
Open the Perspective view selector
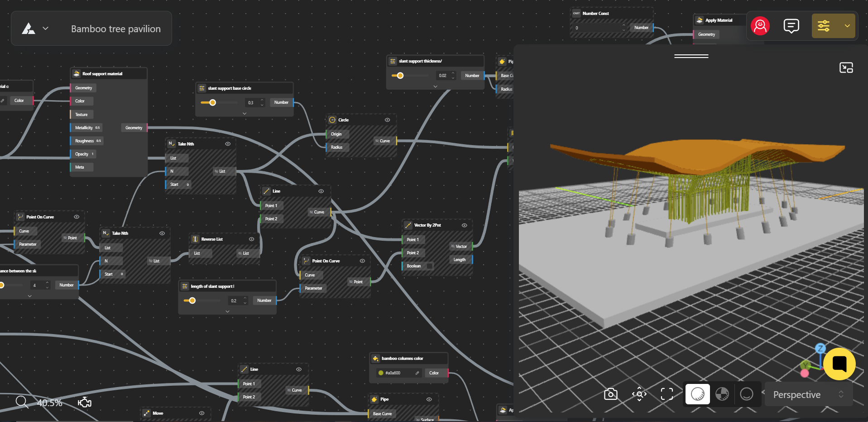(808, 394)
